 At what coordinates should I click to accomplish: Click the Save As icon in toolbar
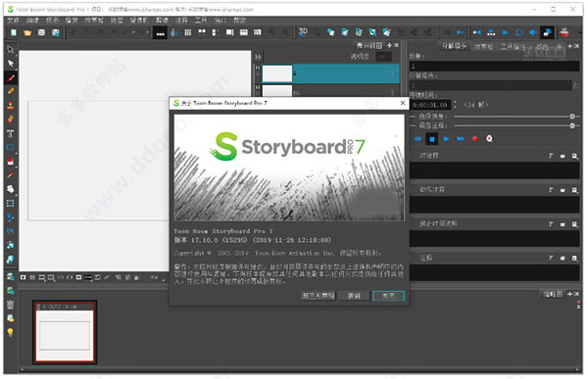[x=56, y=32]
